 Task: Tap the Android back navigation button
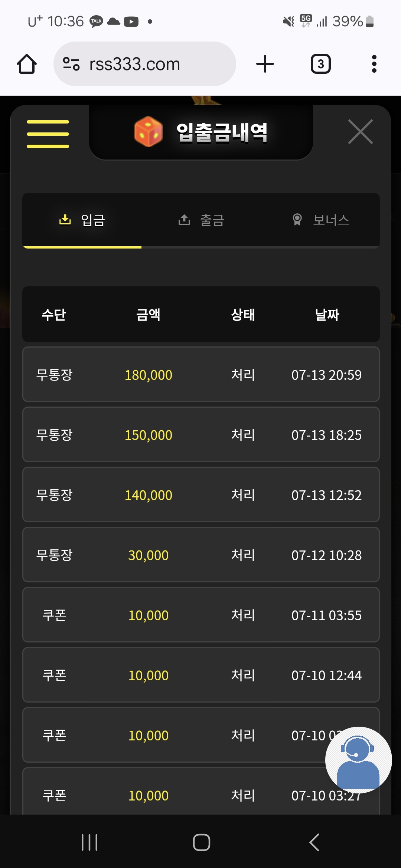point(314,842)
